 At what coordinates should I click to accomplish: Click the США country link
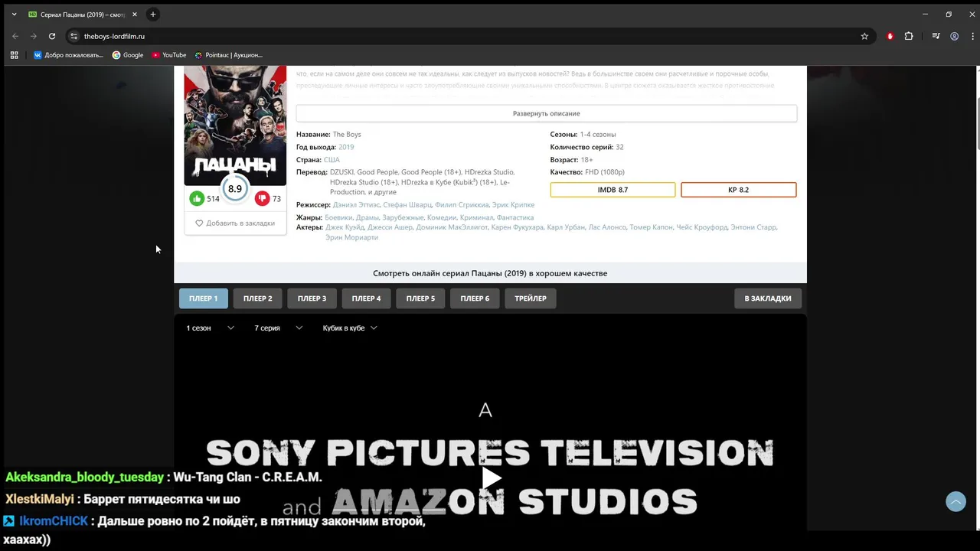click(332, 160)
